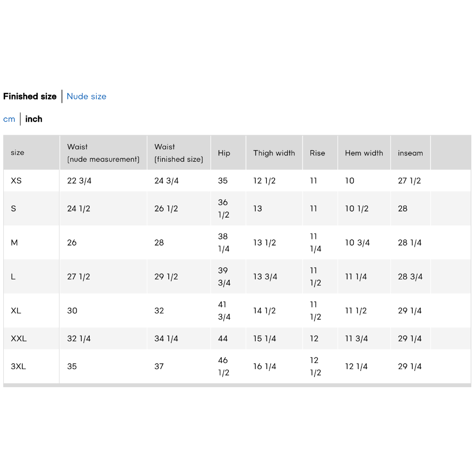
Task: Select the XL size row label
Action: (16, 311)
